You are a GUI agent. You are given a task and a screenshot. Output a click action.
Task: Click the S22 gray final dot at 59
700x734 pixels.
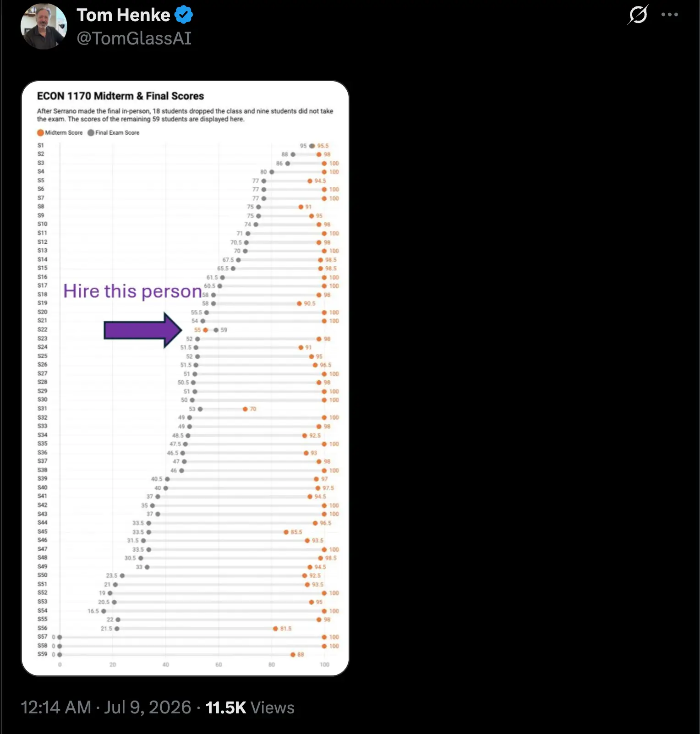coord(216,330)
